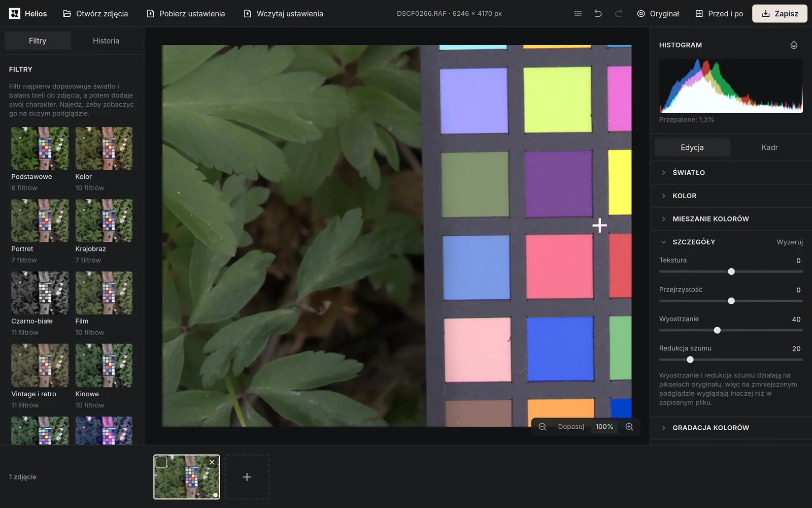Toggle the grid overlay icon
The width and height of the screenshot is (812, 508).
(578, 14)
